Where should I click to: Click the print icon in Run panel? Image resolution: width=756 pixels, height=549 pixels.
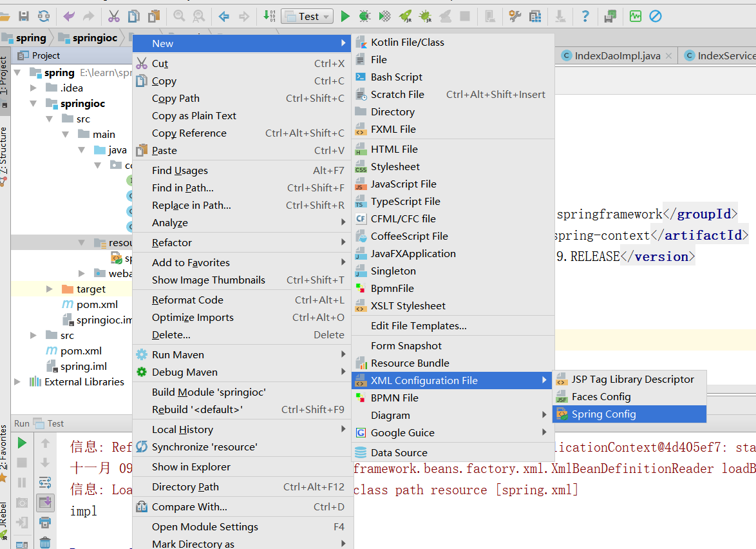(x=45, y=523)
